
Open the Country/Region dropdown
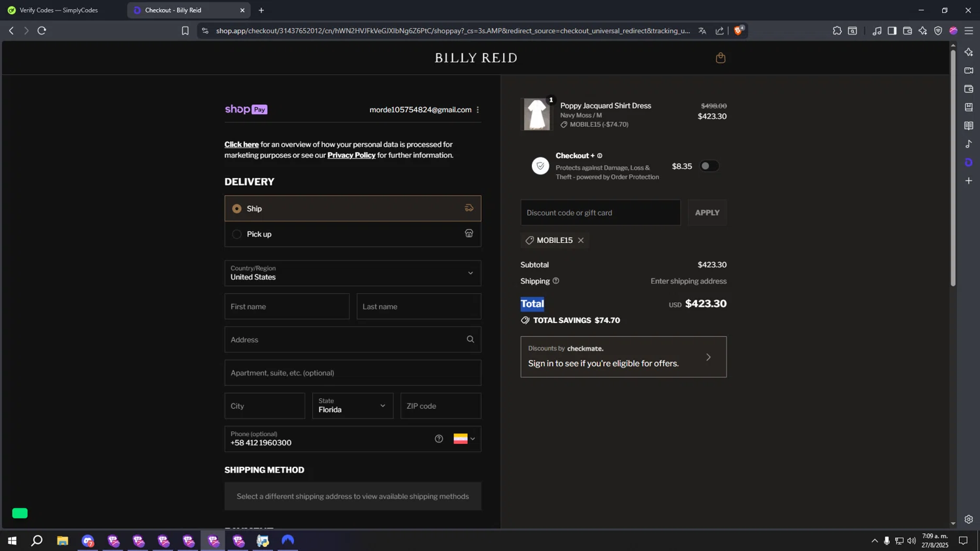pyautogui.click(x=353, y=273)
